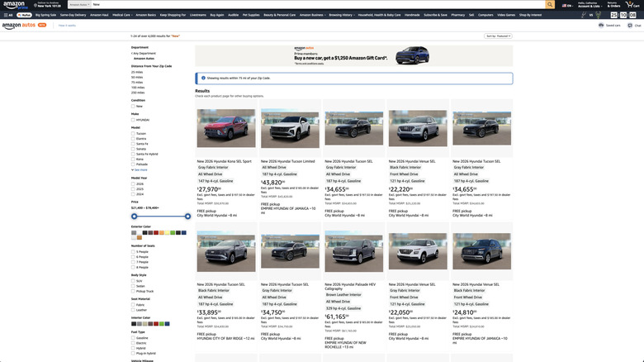The width and height of the screenshot is (644, 362).
Task: Open the Palisade HEV Calligraphy photo
Action: pyautogui.click(x=354, y=251)
